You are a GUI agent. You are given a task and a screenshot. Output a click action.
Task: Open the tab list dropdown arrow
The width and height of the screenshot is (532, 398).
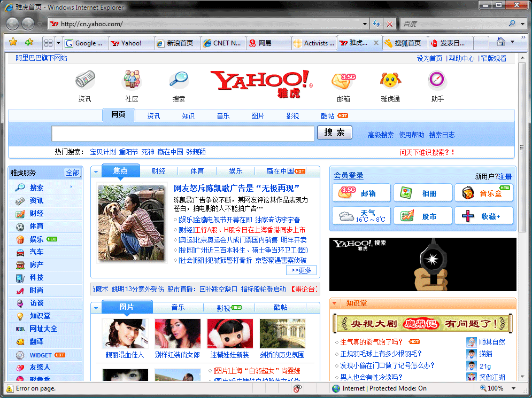click(x=58, y=43)
